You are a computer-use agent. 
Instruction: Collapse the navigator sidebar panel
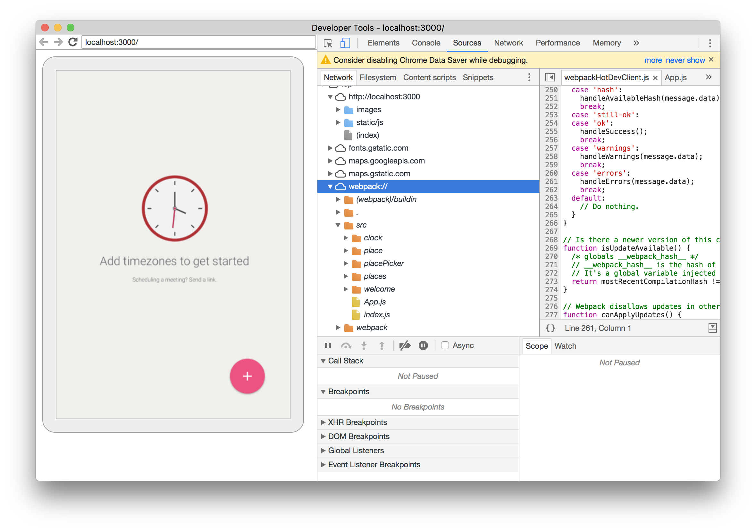pos(550,77)
